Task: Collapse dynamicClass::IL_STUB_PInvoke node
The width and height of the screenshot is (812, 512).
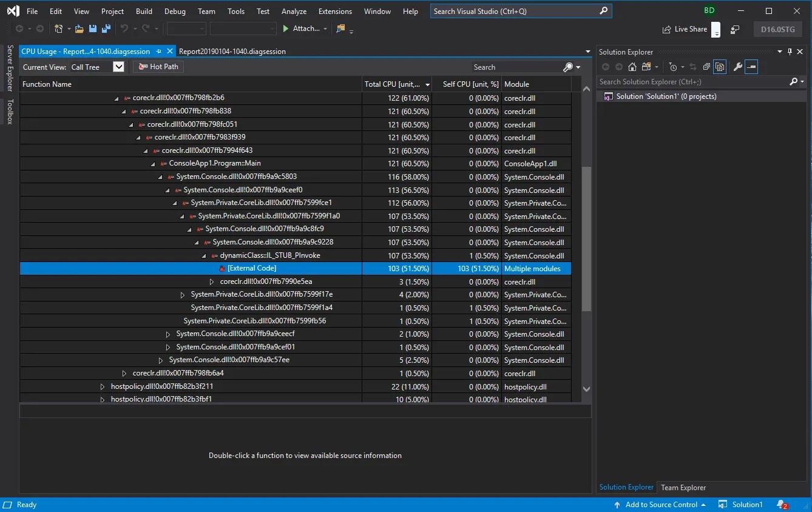Action: (x=205, y=256)
